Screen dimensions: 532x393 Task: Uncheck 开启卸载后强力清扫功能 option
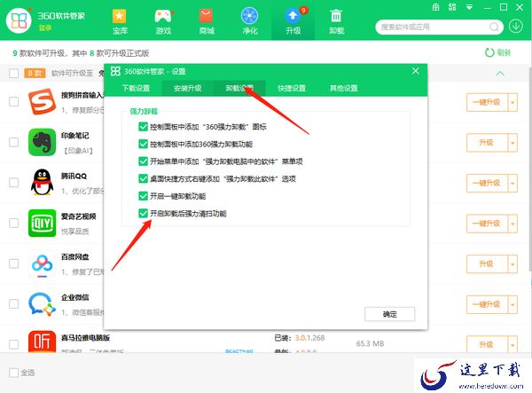pyautogui.click(x=143, y=213)
